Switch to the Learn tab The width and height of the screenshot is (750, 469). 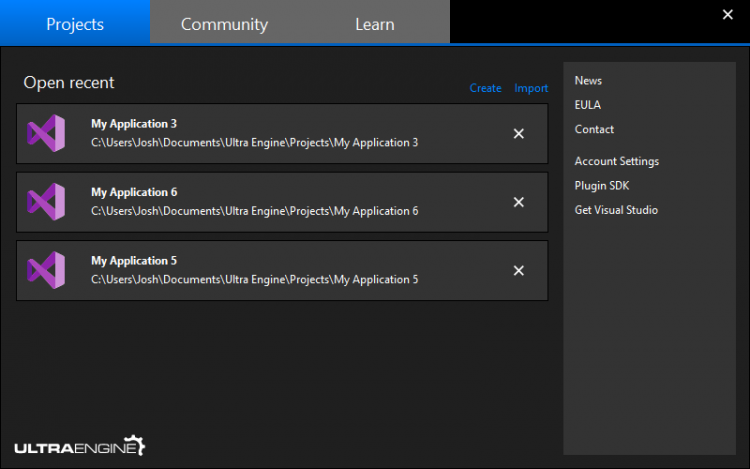pos(374,24)
